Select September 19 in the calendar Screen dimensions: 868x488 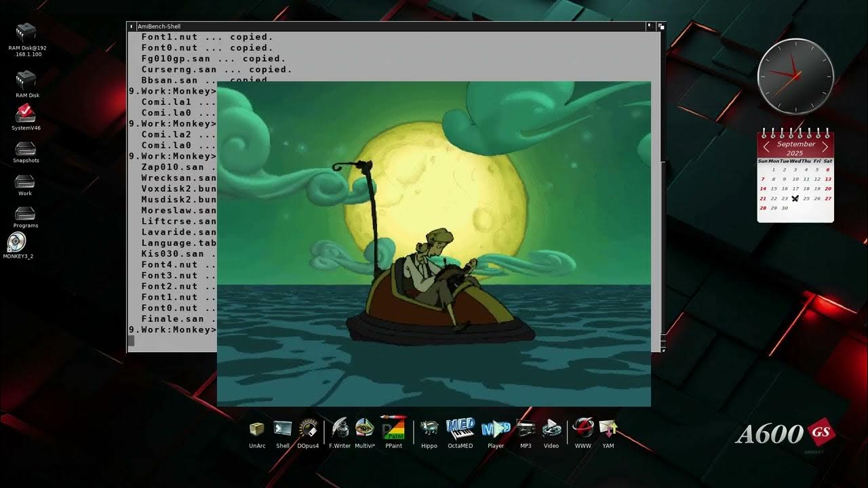tap(817, 189)
